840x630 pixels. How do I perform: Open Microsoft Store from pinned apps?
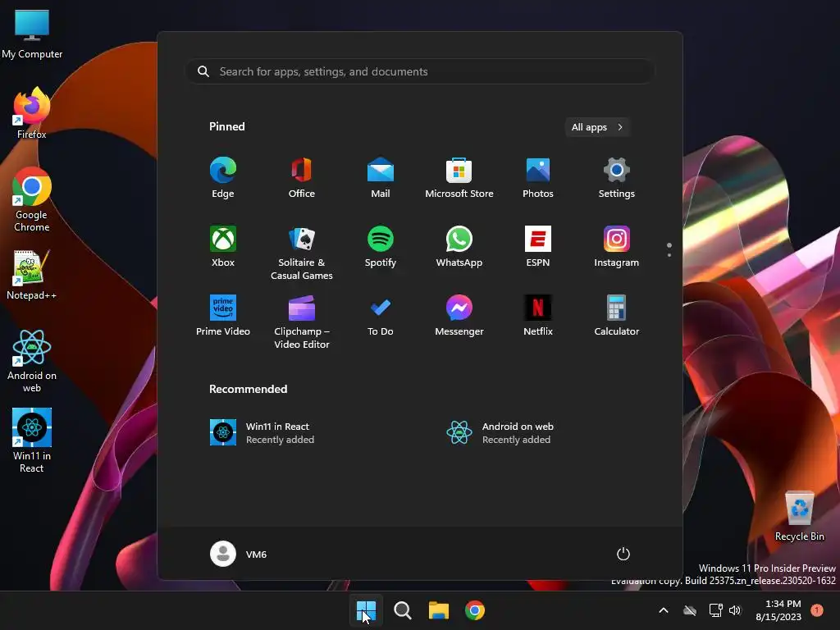tap(459, 178)
